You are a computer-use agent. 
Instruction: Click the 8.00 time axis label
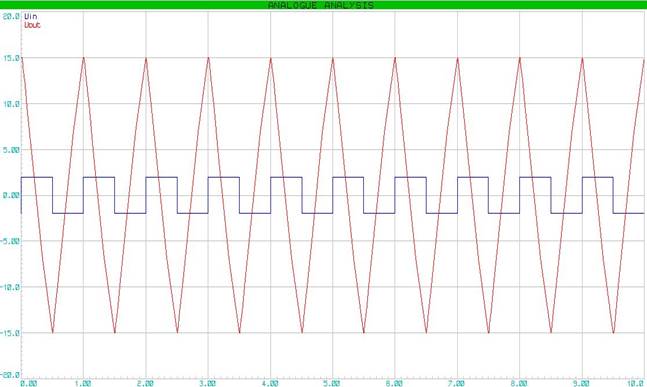[x=519, y=383]
